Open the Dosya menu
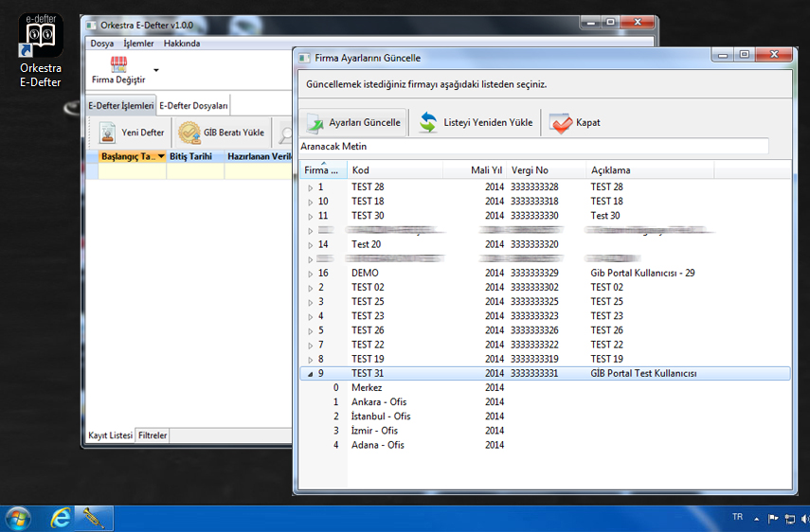Screen dimensions: 810x532 click(101, 44)
